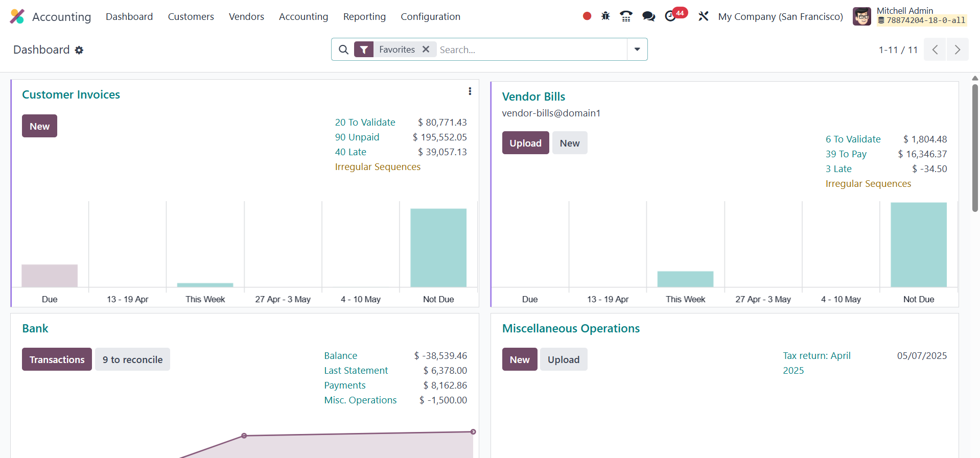Click the Not Due bar in Customer Invoices chart
This screenshot has height=458, width=980.
[438, 248]
